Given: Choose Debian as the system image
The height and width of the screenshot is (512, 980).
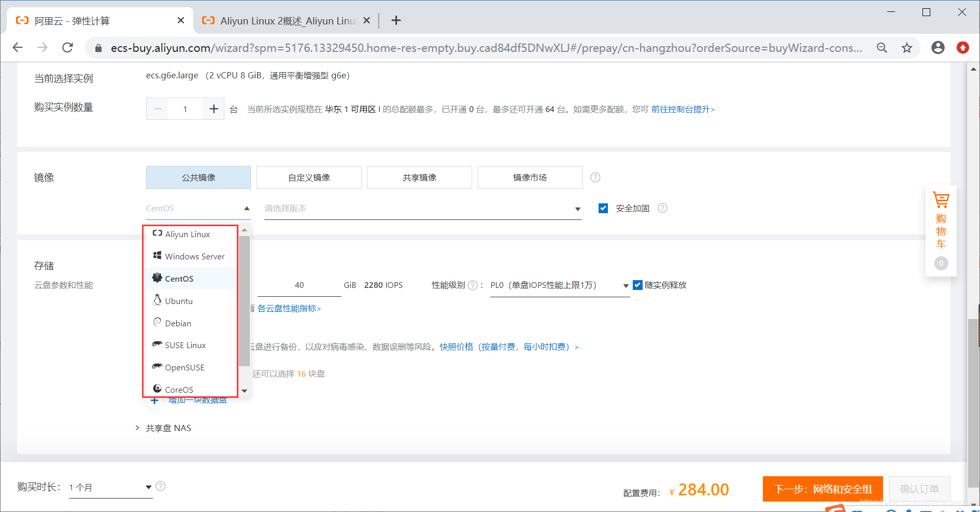Looking at the screenshot, I should click(x=177, y=323).
